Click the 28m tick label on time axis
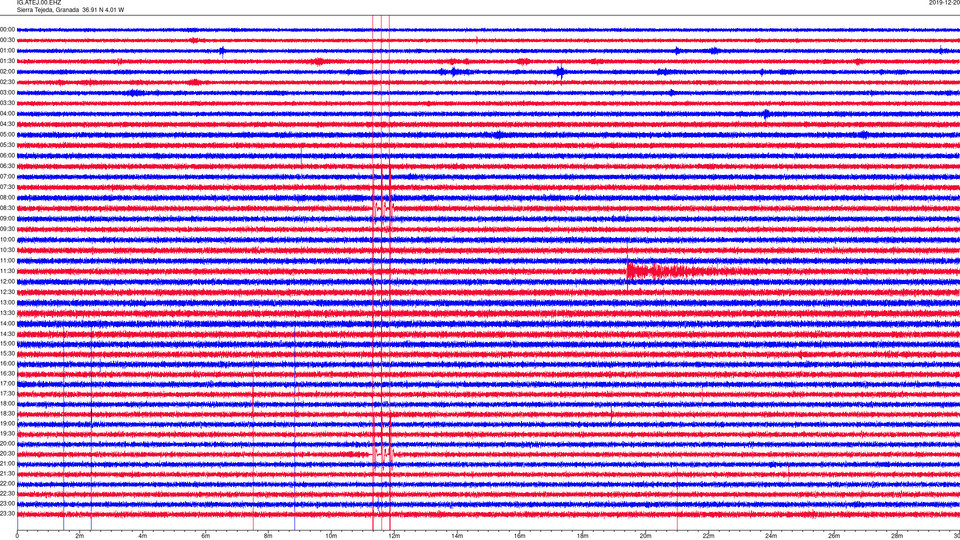 [x=896, y=536]
